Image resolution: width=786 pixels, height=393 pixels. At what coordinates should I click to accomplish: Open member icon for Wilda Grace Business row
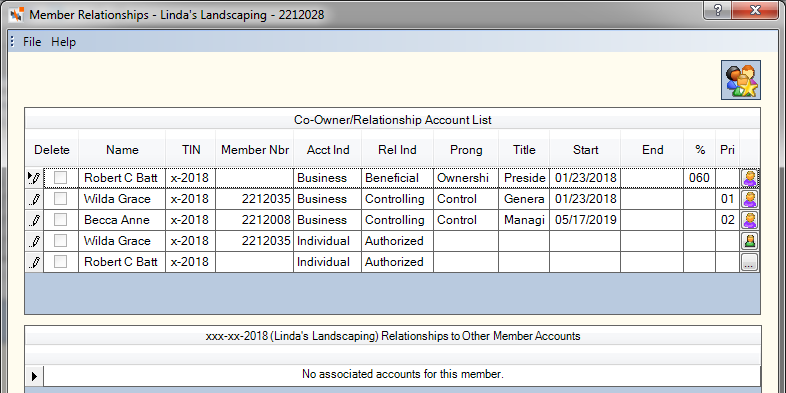(749, 199)
